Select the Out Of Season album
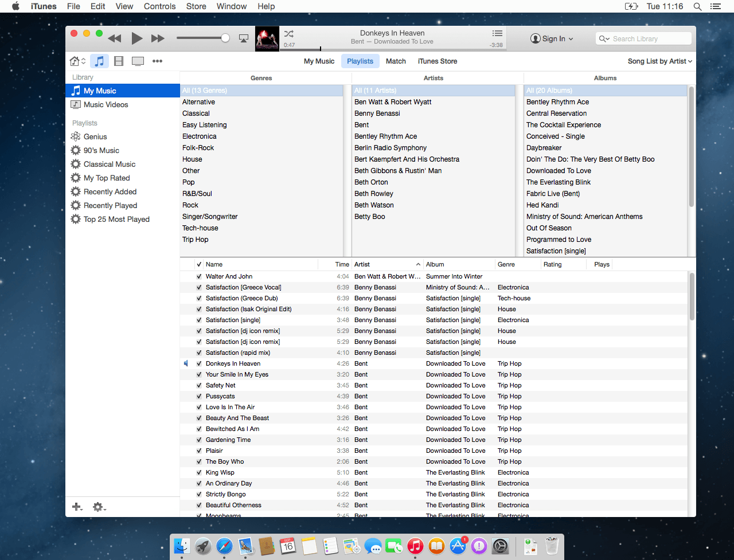Viewport: 734px width, 560px height. coord(606,228)
